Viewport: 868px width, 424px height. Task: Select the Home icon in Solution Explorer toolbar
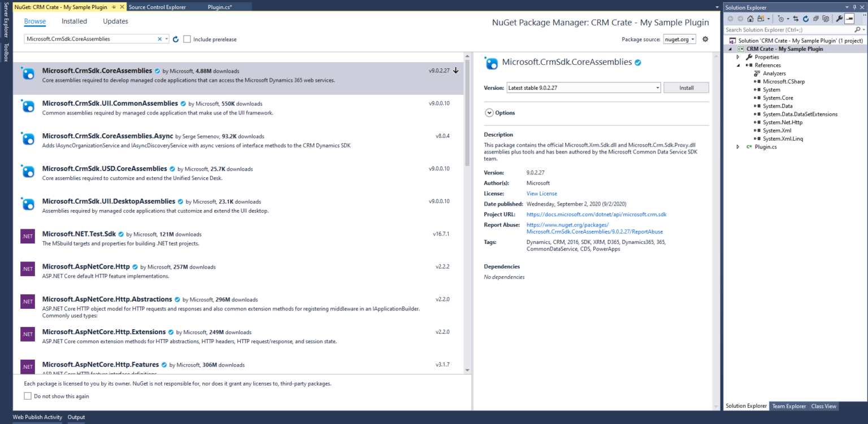click(x=750, y=19)
